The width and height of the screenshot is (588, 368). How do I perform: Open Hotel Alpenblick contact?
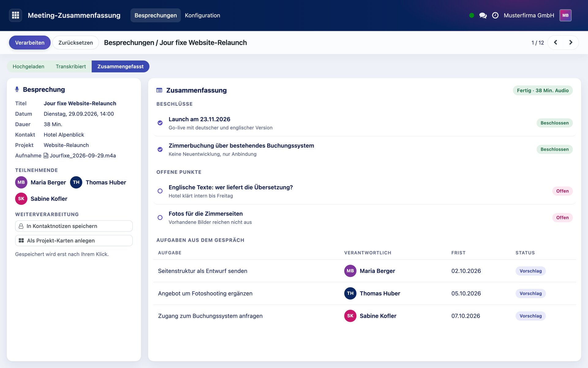(x=64, y=135)
